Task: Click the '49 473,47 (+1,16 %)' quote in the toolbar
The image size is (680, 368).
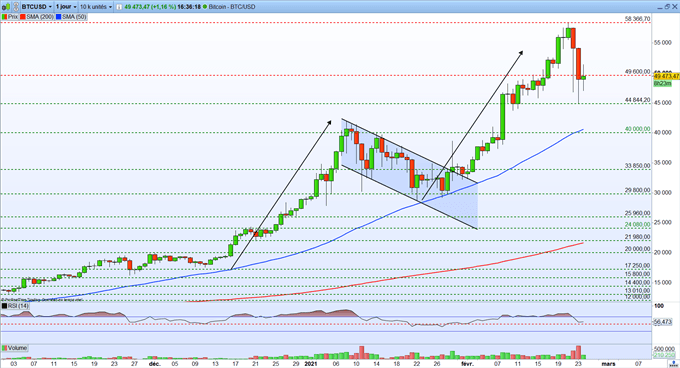Action: coord(149,7)
